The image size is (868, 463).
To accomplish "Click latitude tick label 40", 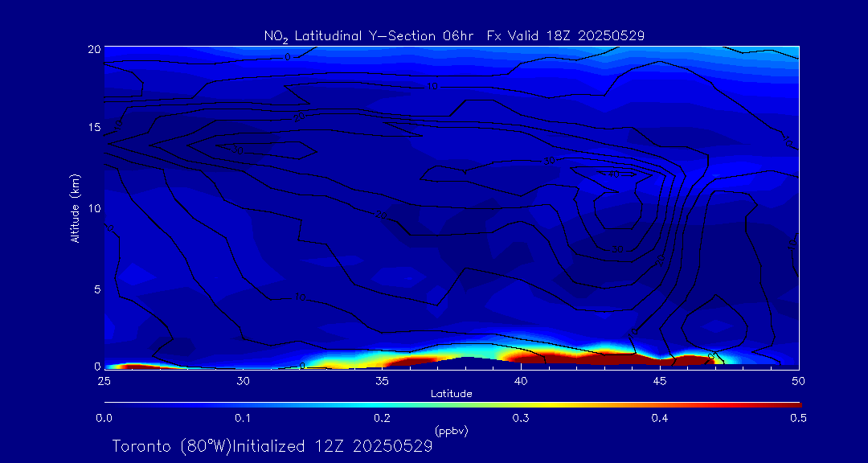I will click(521, 379).
